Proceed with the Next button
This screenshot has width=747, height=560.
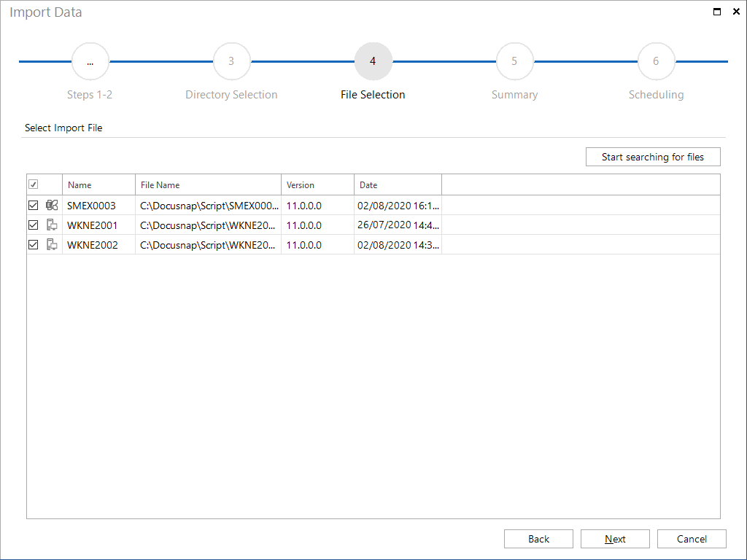click(x=615, y=539)
